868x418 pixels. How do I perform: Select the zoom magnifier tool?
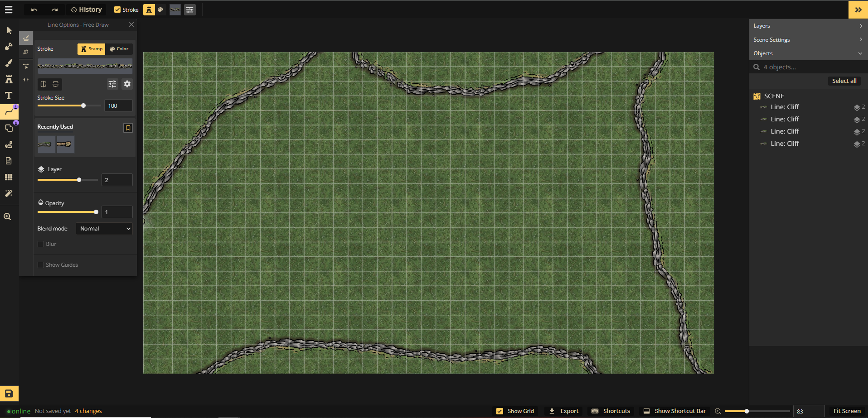point(8,216)
